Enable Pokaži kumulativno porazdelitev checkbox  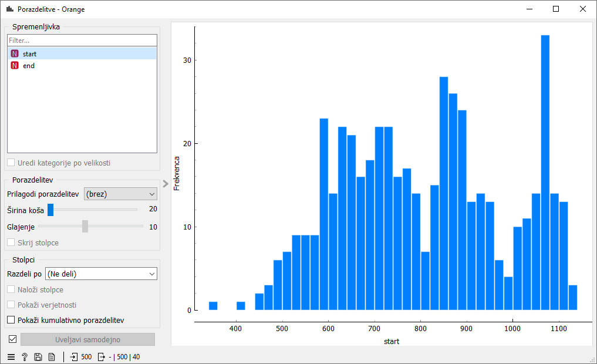[x=11, y=320]
